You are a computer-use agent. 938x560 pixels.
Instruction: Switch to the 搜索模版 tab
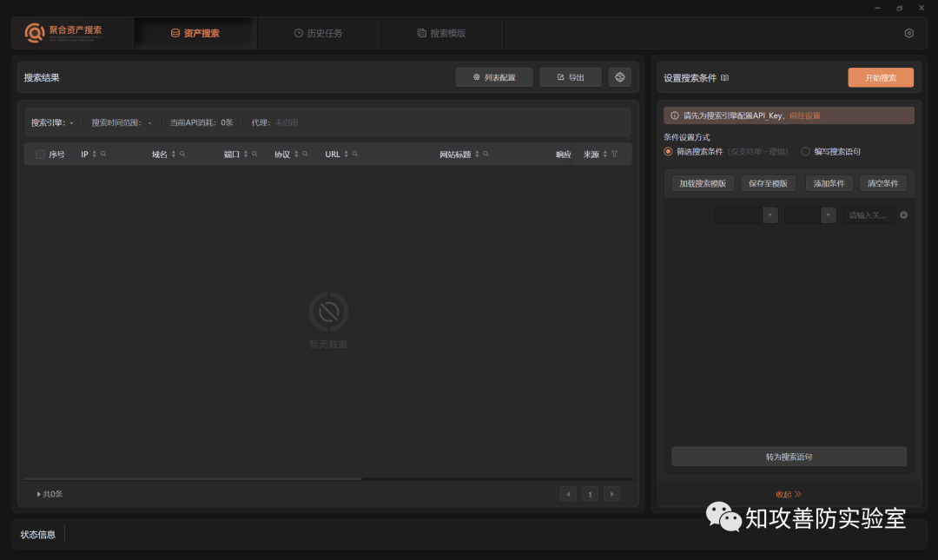tap(441, 34)
